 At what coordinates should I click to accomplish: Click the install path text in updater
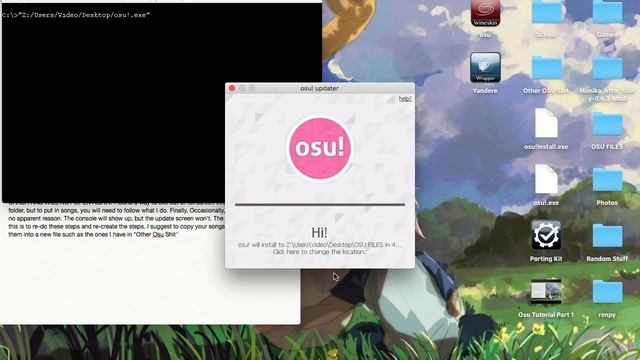(319, 244)
